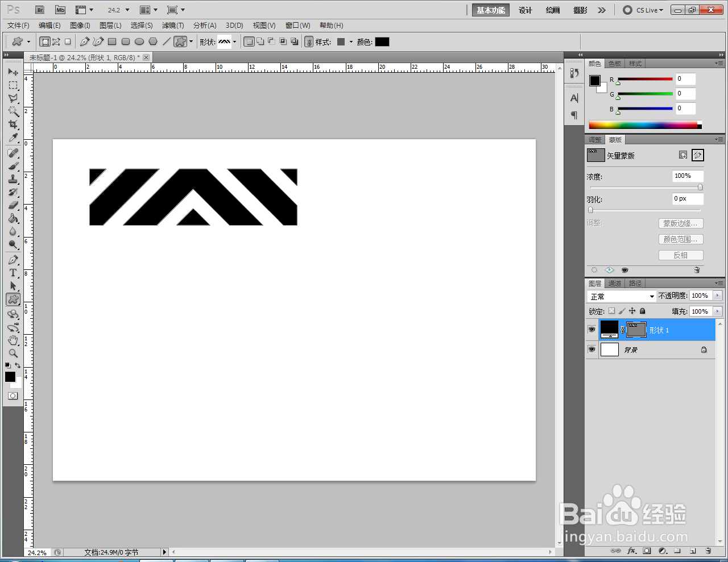
Task: Choose the Ellipse shape tool in options bar
Action: coord(139,41)
